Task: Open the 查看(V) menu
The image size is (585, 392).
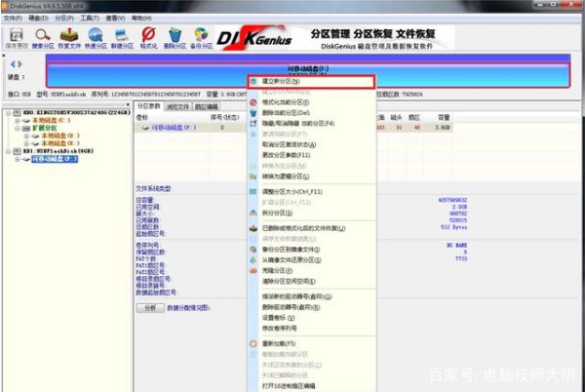Action: point(115,18)
